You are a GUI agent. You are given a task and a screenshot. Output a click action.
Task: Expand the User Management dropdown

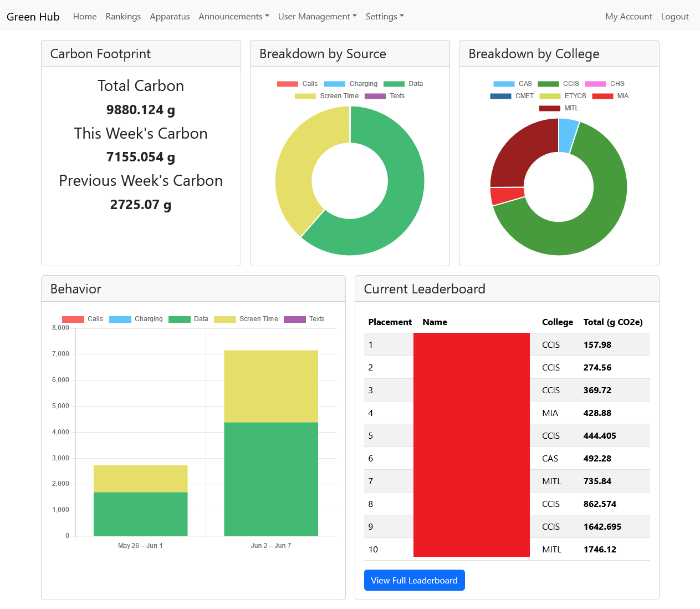317,17
